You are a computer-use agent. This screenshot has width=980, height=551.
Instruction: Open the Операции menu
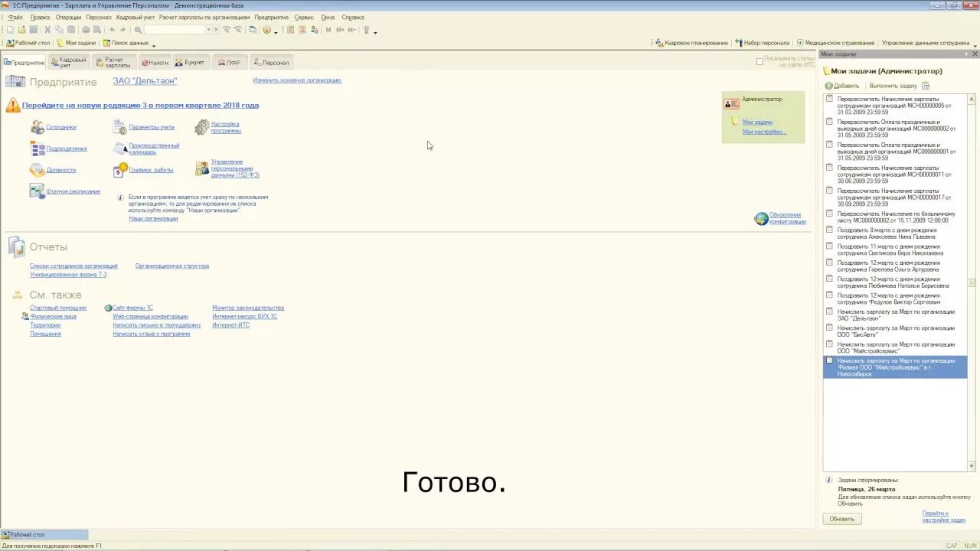(x=68, y=17)
